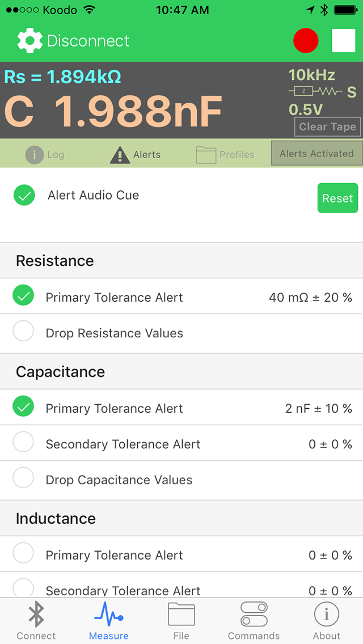Open the Connect Bluetooth tab

point(36,621)
